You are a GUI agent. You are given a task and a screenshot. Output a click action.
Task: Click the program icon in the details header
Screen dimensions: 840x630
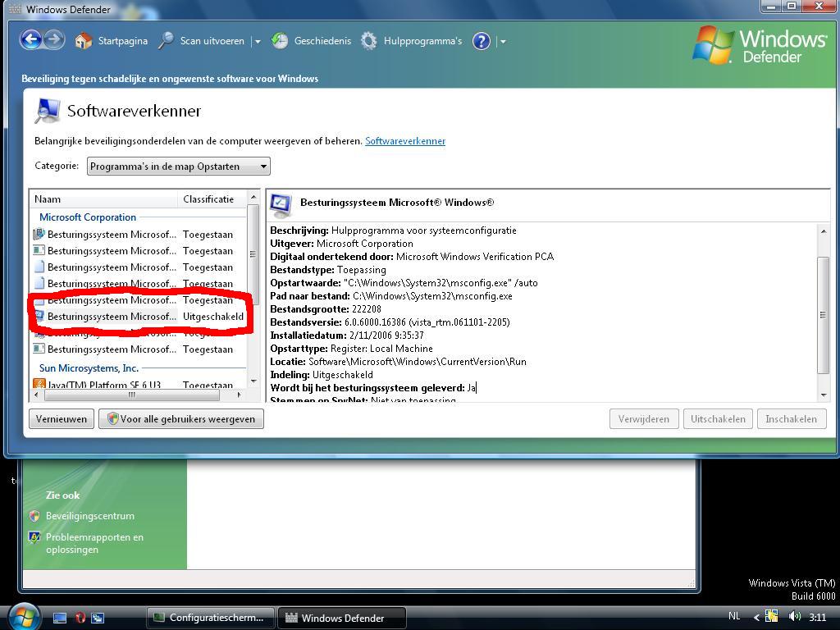point(281,204)
